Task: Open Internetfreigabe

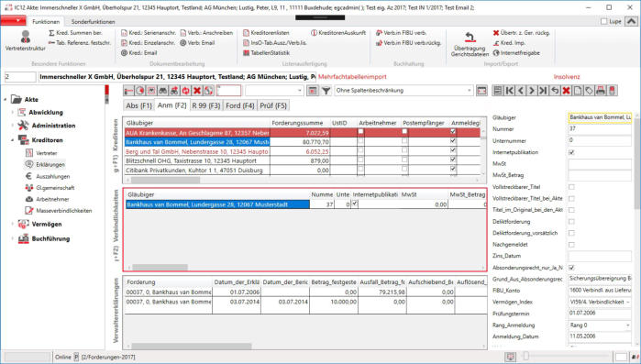Action: 516,52
